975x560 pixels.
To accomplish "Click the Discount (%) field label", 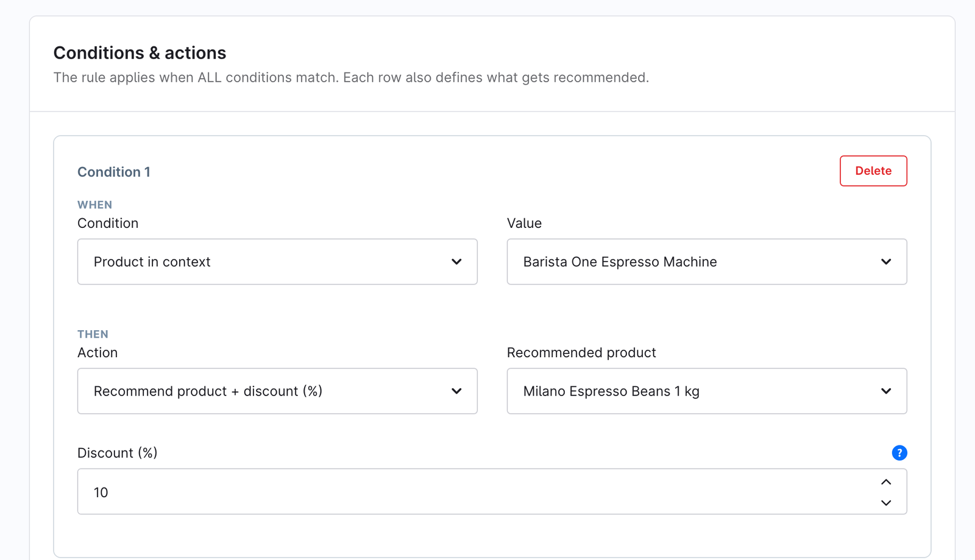I will point(117,453).
